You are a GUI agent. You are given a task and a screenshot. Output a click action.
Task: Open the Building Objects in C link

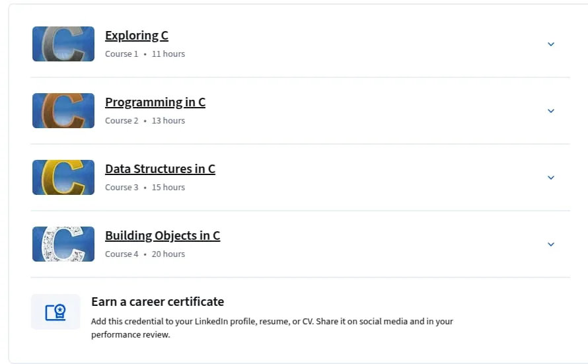[163, 236]
